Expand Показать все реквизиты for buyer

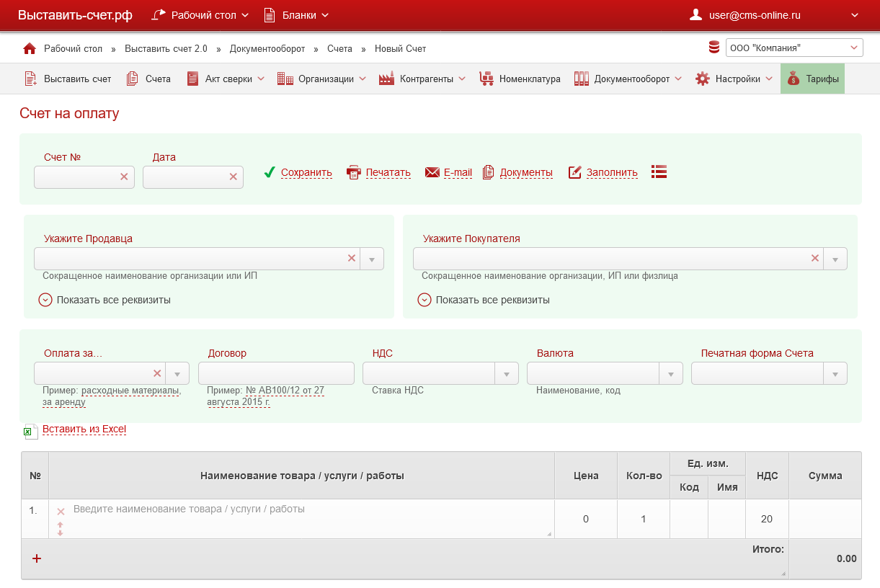tap(425, 300)
